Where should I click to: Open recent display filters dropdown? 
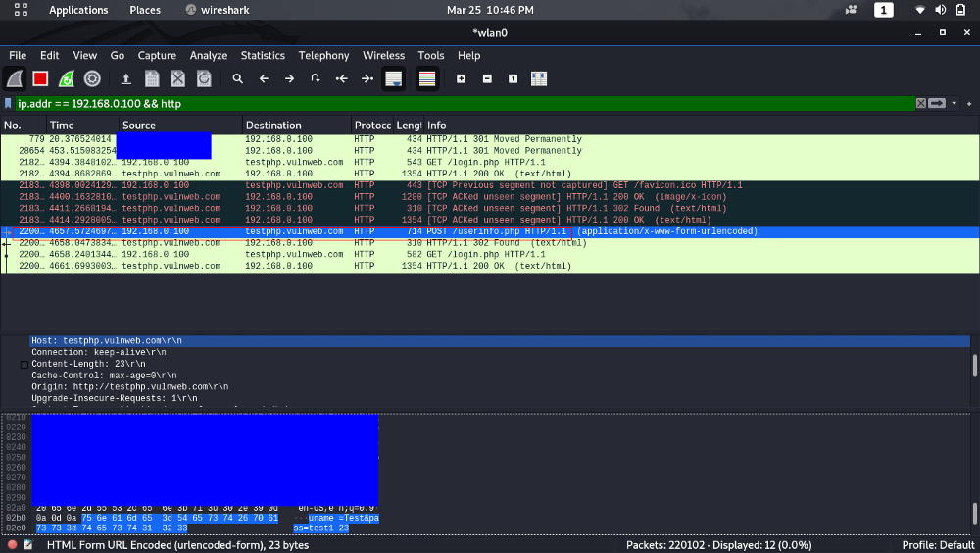coord(954,103)
